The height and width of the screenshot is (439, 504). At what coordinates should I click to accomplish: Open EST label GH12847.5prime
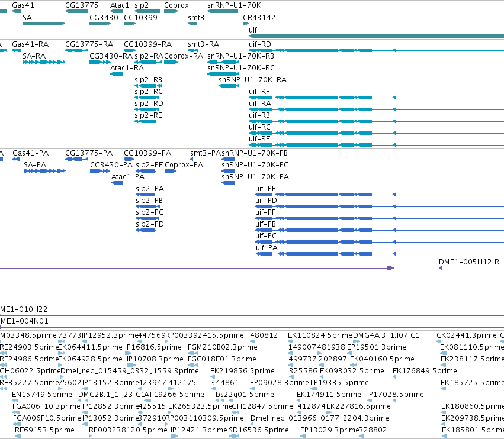[262, 406]
